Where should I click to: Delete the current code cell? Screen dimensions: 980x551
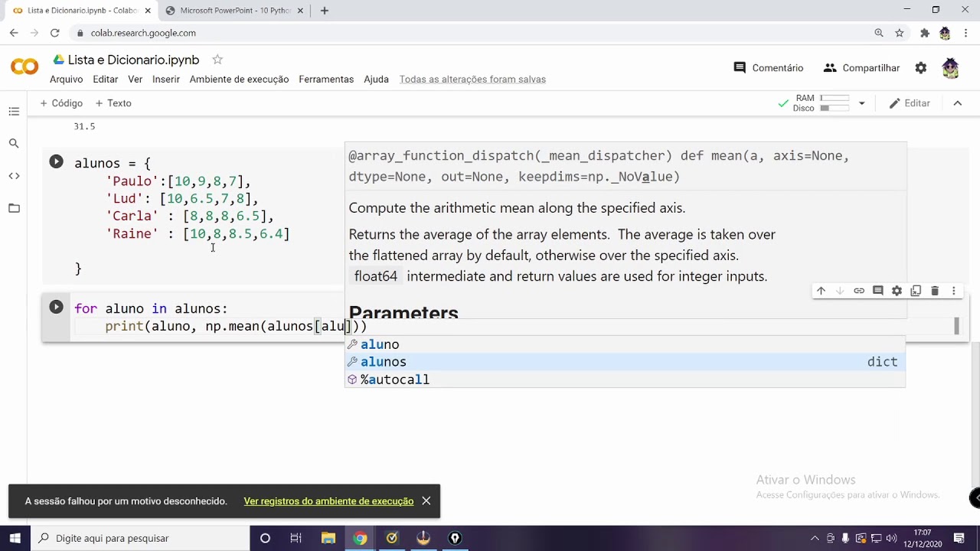[x=935, y=291]
